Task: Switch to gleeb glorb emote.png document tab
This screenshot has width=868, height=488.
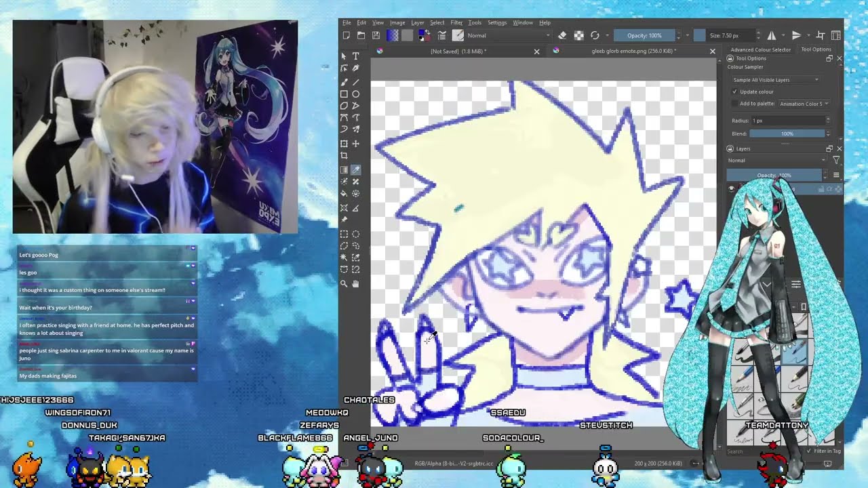Action: (x=633, y=51)
